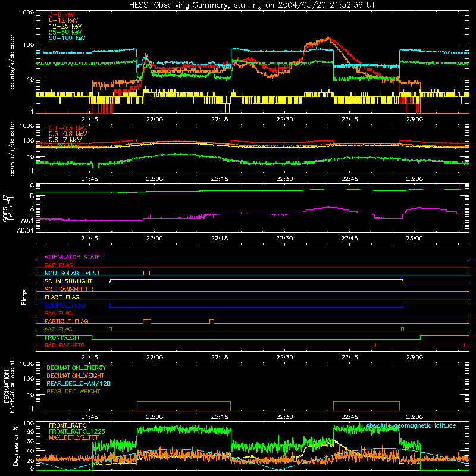Click the 22:00 tick label under Flags panel
This screenshot has height=476, width=476.
pos(155,358)
